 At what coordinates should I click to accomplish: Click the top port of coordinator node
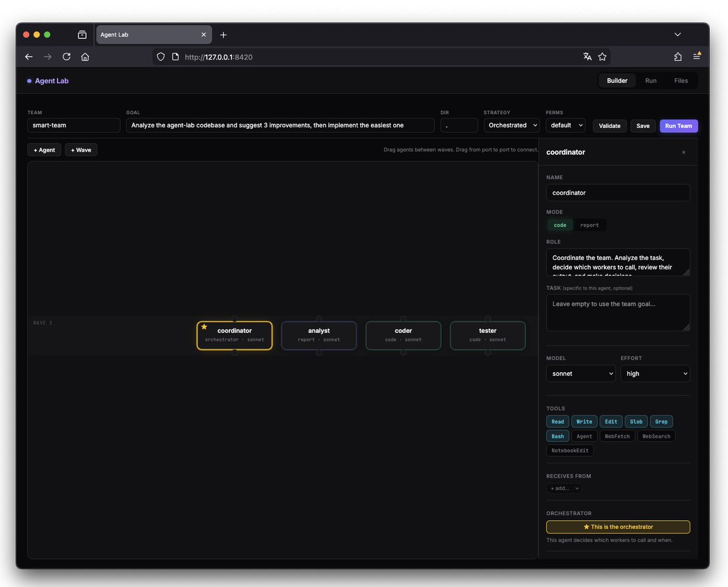coord(234,319)
